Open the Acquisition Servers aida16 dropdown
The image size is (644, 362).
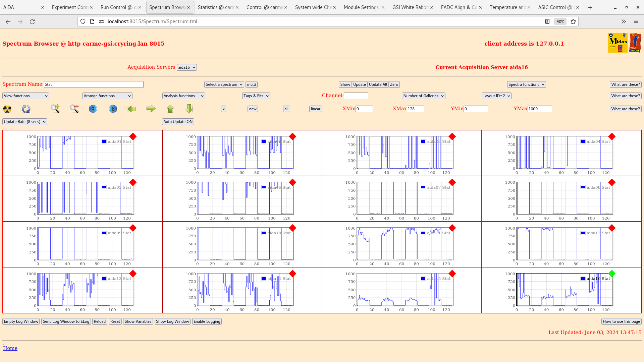[186, 67]
